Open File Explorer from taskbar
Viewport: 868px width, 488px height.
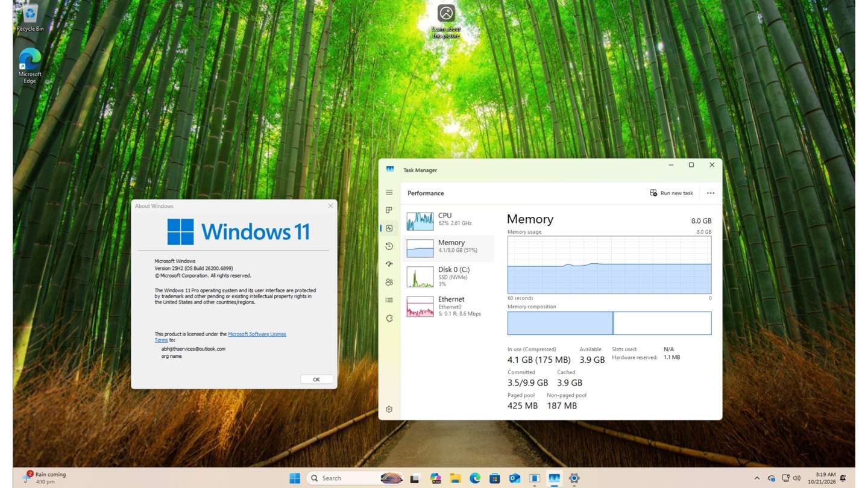click(455, 478)
